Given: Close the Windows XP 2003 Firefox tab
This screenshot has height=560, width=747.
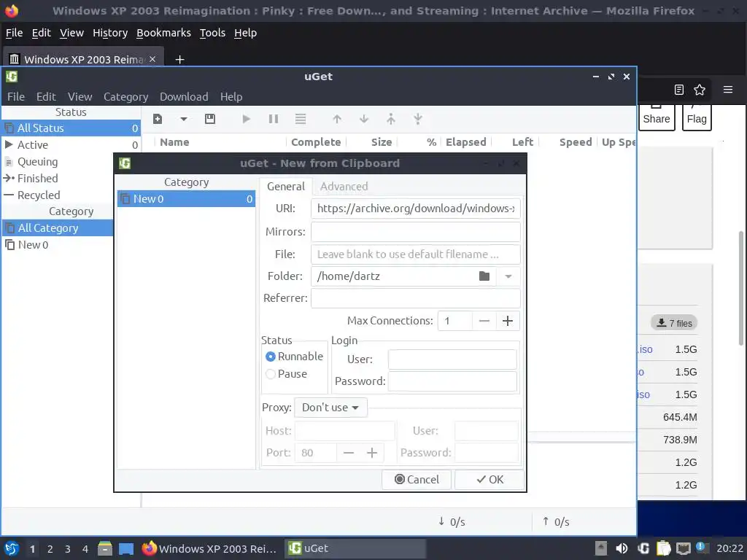Looking at the screenshot, I should coord(152,59).
